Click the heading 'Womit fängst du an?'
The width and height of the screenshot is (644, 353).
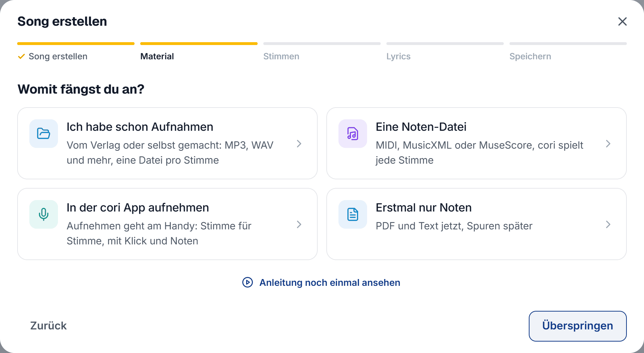[81, 89]
